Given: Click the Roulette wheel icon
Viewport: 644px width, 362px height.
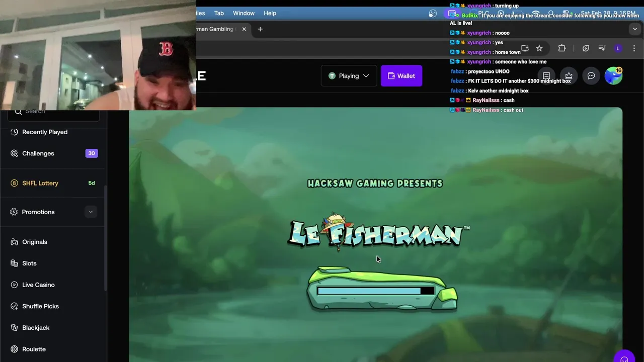Looking at the screenshot, I should (14, 349).
